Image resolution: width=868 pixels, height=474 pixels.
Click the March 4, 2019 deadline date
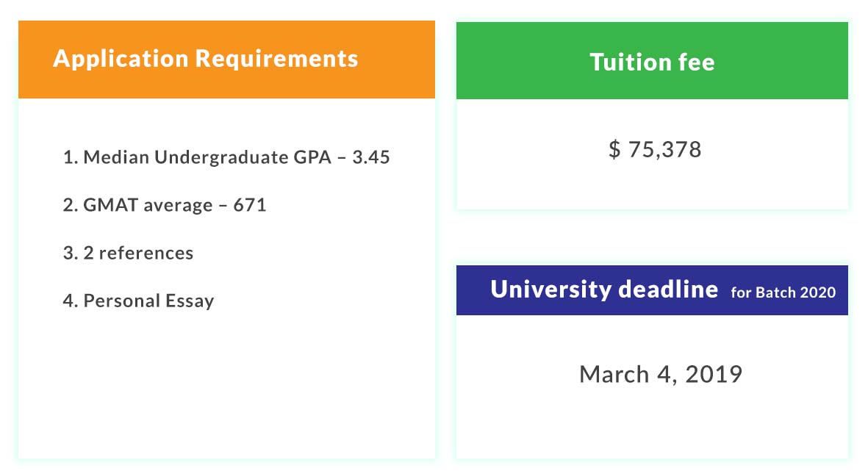point(661,374)
